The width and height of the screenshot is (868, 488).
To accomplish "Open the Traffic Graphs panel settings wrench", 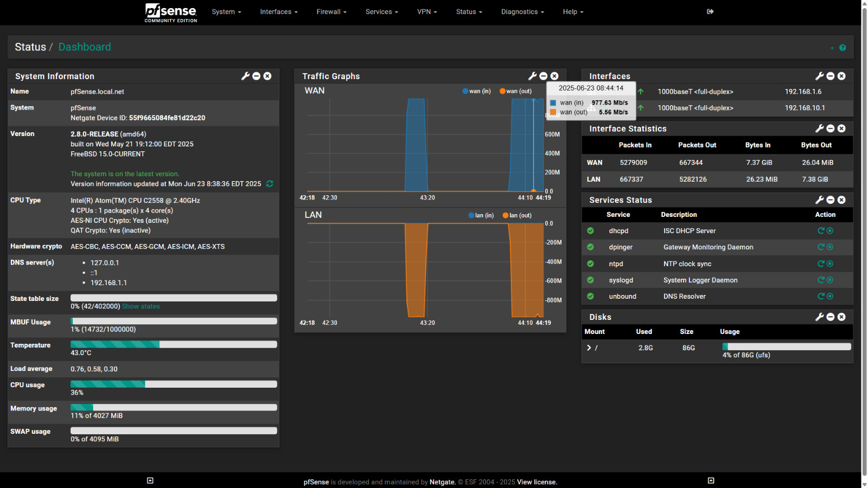I will point(533,76).
